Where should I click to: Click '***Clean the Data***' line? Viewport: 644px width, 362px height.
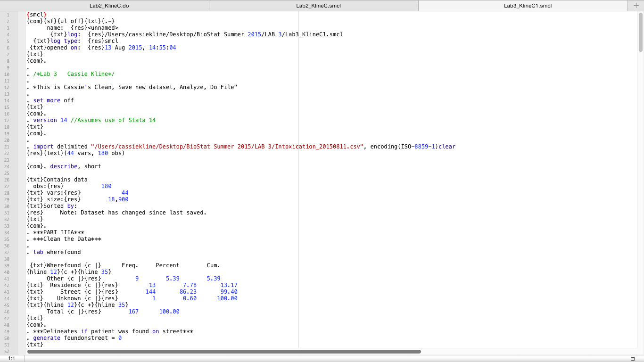click(67, 239)
